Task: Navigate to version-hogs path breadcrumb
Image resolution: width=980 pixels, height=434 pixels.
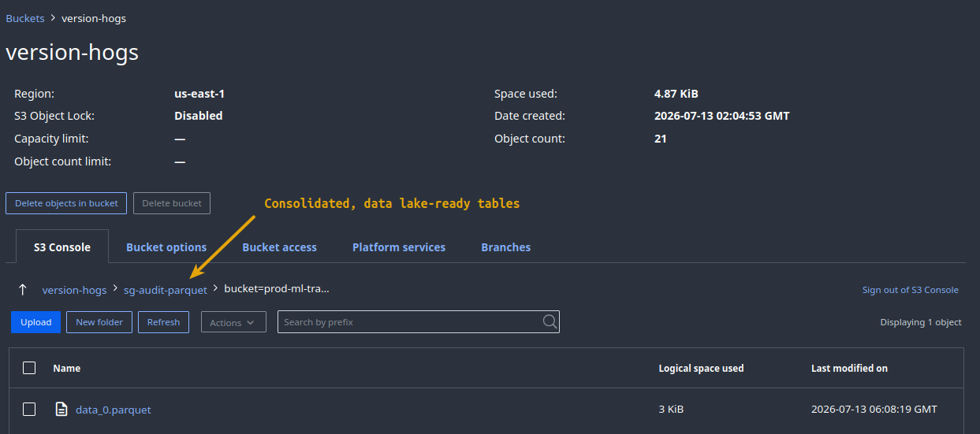Action: pyautogui.click(x=74, y=290)
